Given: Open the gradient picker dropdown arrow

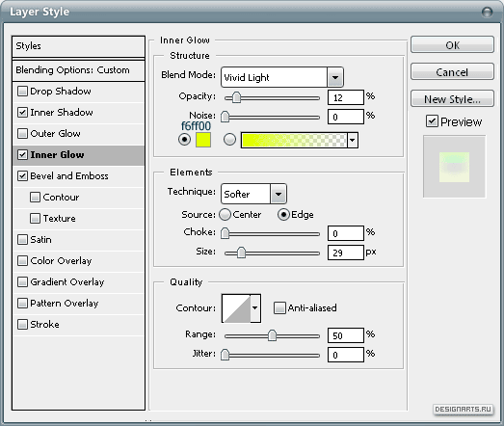Looking at the screenshot, I should (x=353, y=140).
